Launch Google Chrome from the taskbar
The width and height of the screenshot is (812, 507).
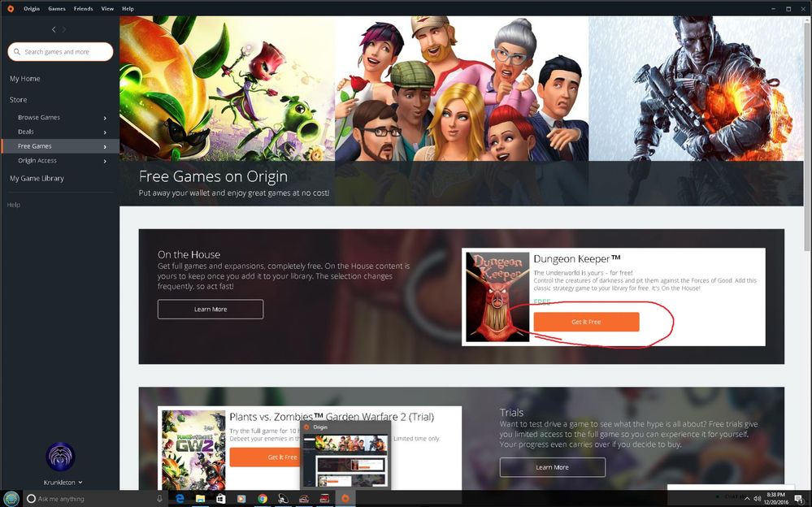(x=263, y=499)
